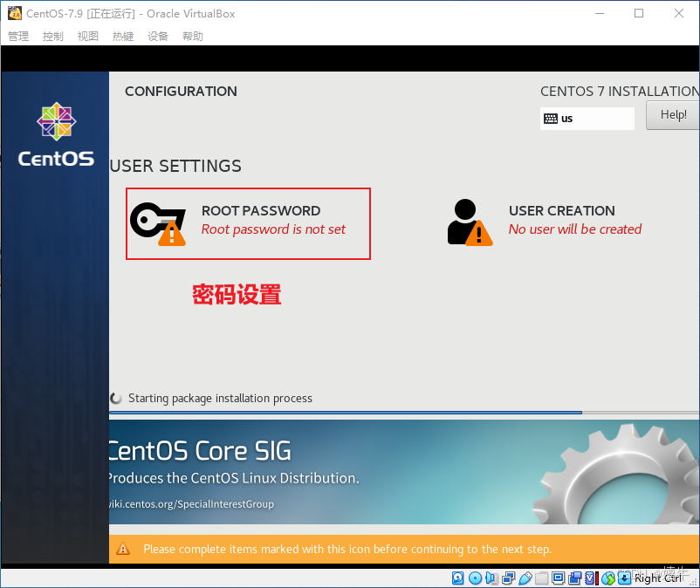
Task: Click the VirtualBox hard disk activity indicator
Action: click(x=457, y=578)
